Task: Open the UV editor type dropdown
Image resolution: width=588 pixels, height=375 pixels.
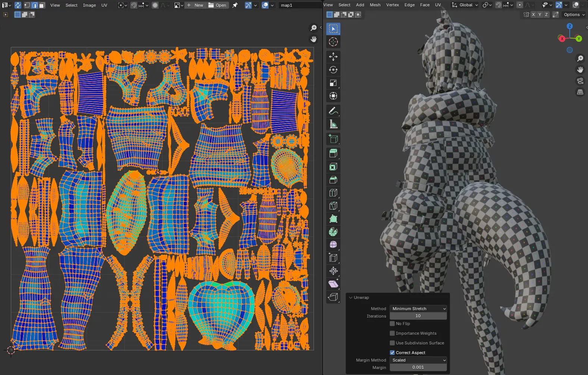Action: (x=6, y=5)
